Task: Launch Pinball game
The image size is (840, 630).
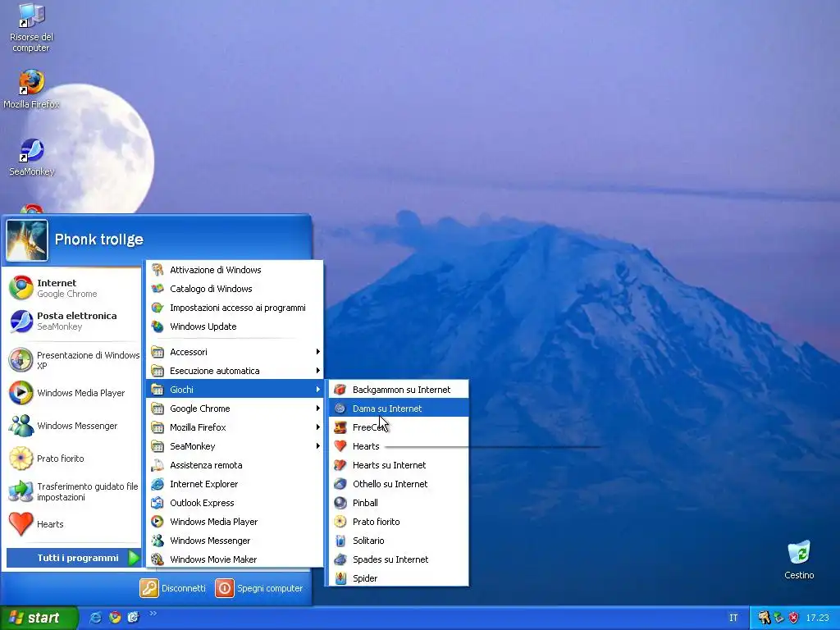Action: pyautogui.click(x=399, y=503)
